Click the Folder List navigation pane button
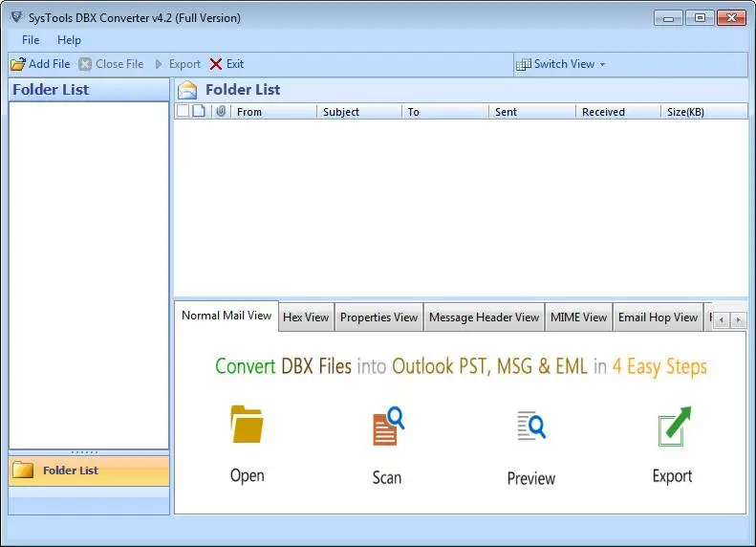 coord(89,470)
